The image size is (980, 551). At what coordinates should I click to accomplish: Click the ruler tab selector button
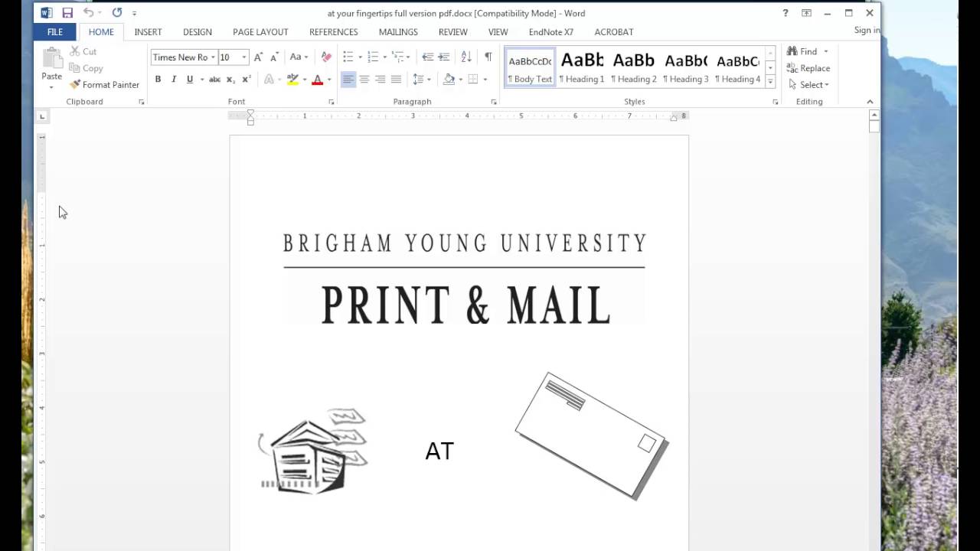(42, 116)
